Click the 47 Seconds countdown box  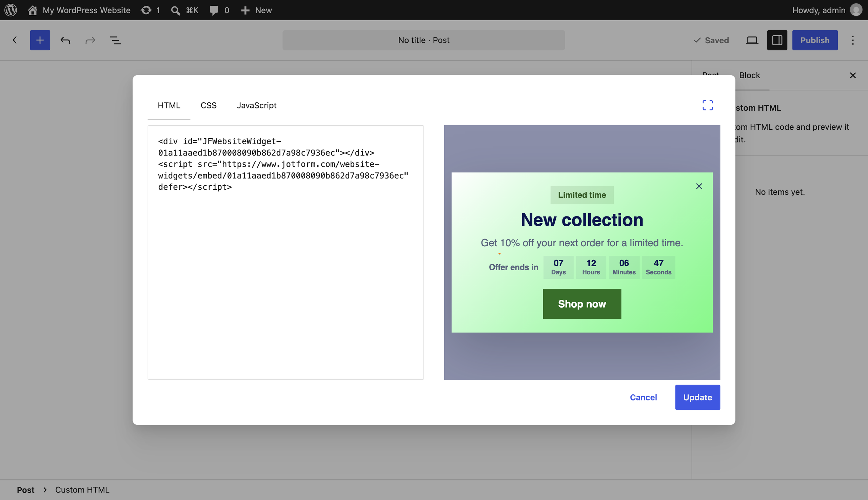[658, 267]
